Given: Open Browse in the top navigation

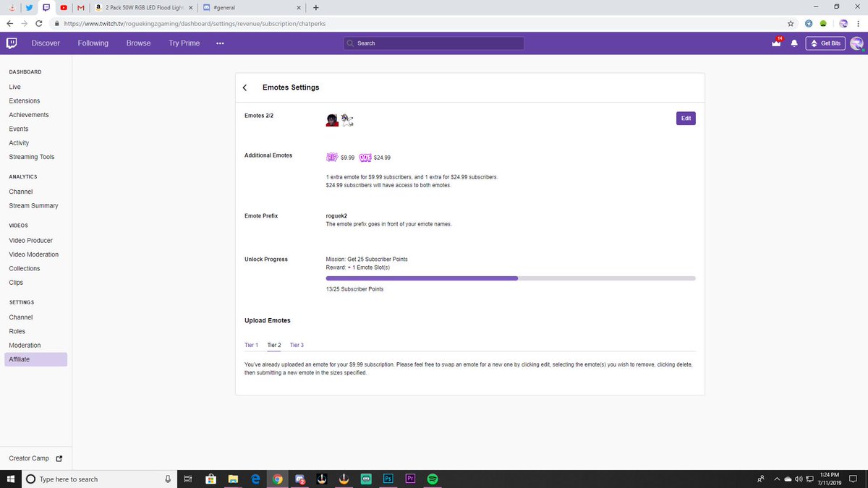Looking at the screenshot, I should [139, 43].
